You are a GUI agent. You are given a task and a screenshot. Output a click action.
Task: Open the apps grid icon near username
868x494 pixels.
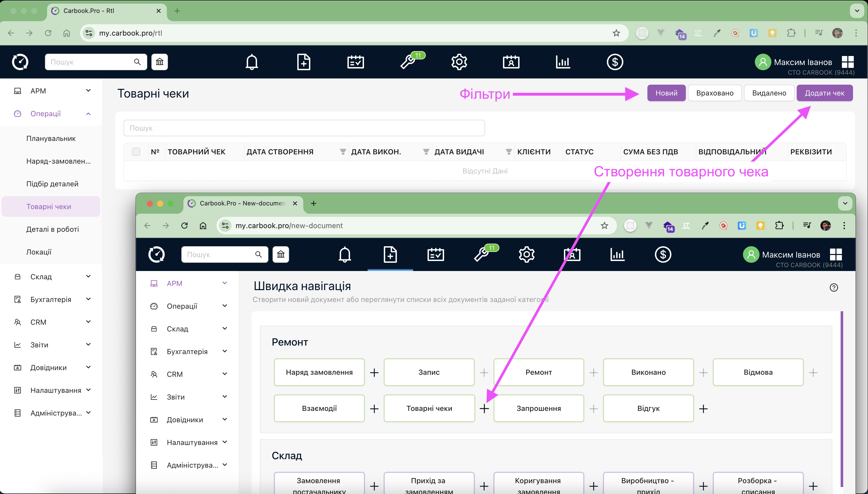pos(848,62)
